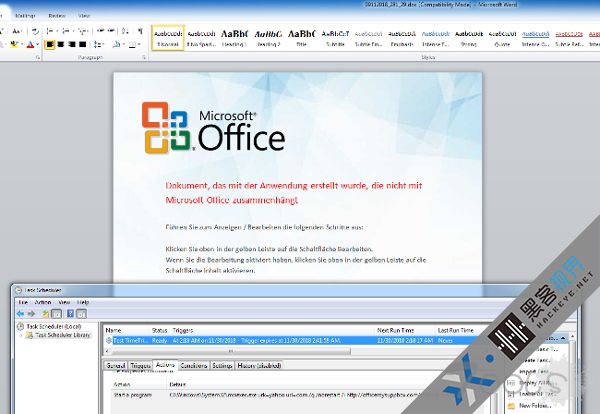The image size is (600, 414).
Task: Click the Bullets list icon in Word ribbon
Action: [x=50, y=32]
